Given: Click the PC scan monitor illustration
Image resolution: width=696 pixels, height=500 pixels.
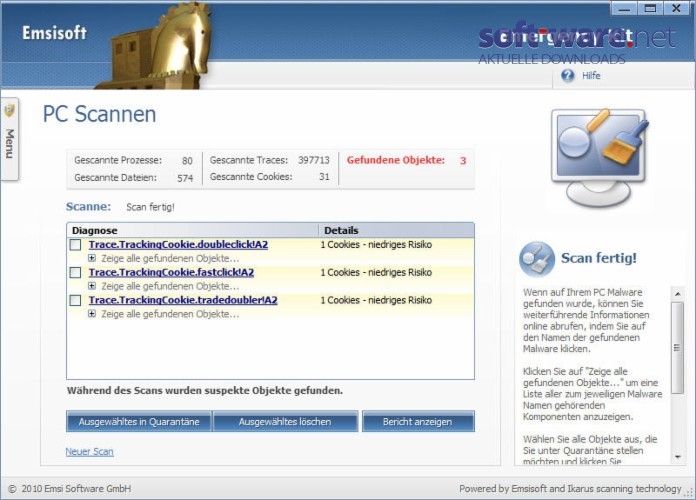Looking at the screenshot, I should (x=600, y=156).
